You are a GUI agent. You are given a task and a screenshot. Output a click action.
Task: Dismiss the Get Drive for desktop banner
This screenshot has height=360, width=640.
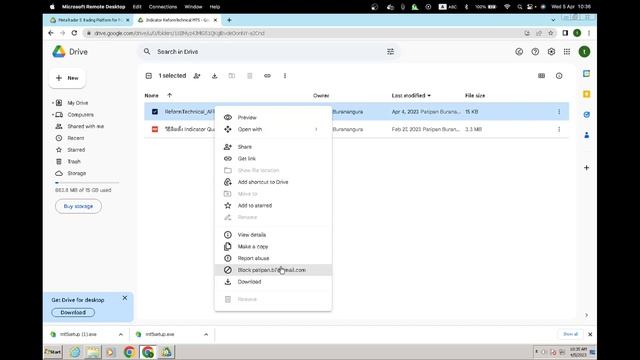[125, 298]
